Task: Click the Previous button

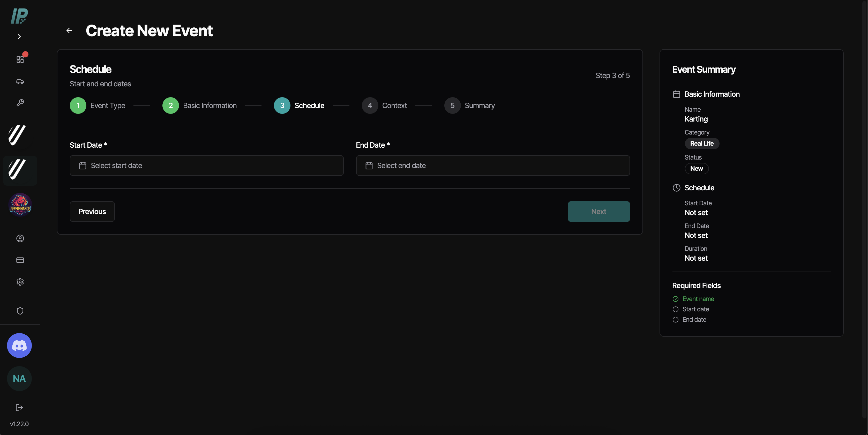Action: click(x=92, y=212)
